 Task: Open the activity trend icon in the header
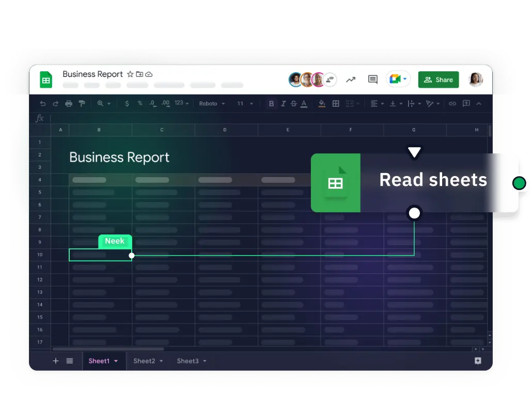pos(351,80)
